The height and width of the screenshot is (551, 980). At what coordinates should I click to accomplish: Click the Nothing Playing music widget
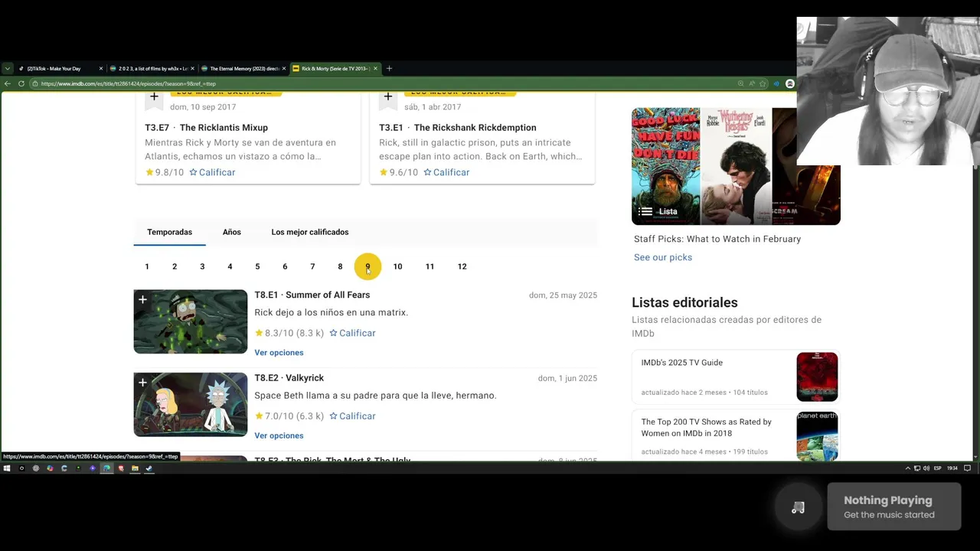pos(894,507)
